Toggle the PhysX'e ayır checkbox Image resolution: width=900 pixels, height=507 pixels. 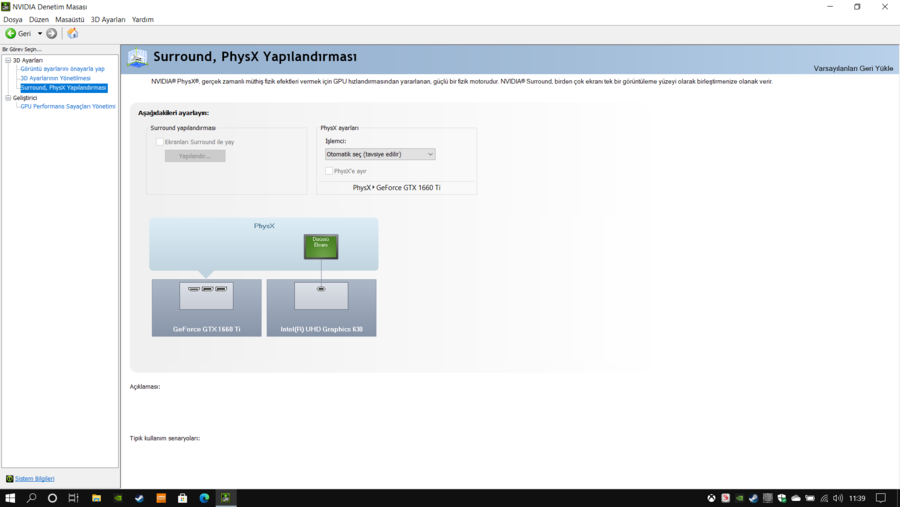[x=329, y=171]
